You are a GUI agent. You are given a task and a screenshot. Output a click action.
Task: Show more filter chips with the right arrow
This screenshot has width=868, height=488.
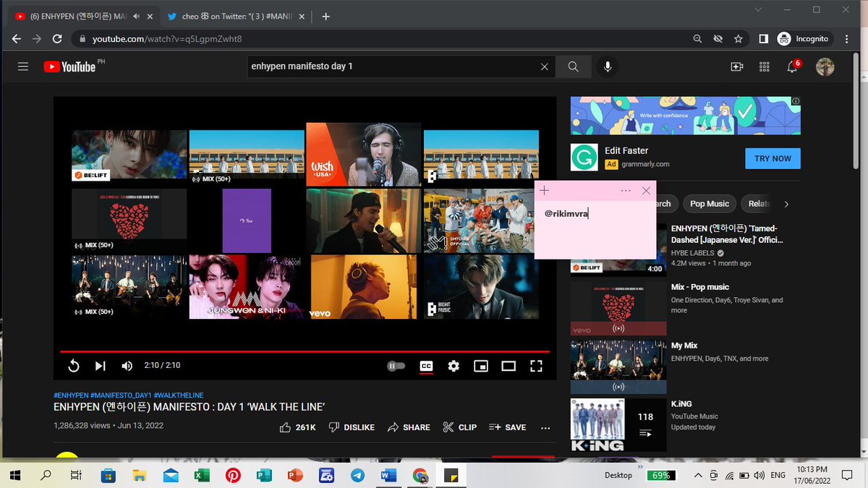point(786,204)
